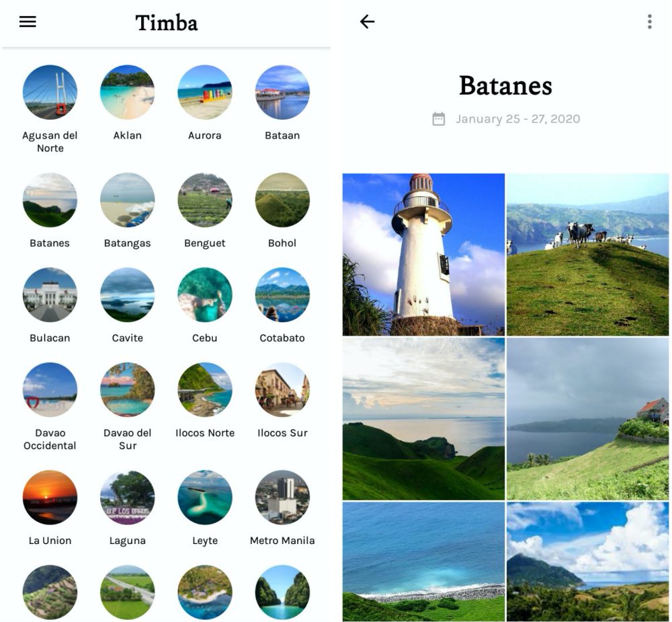Choose the Cavite lake photo

[x=127, y=295]
